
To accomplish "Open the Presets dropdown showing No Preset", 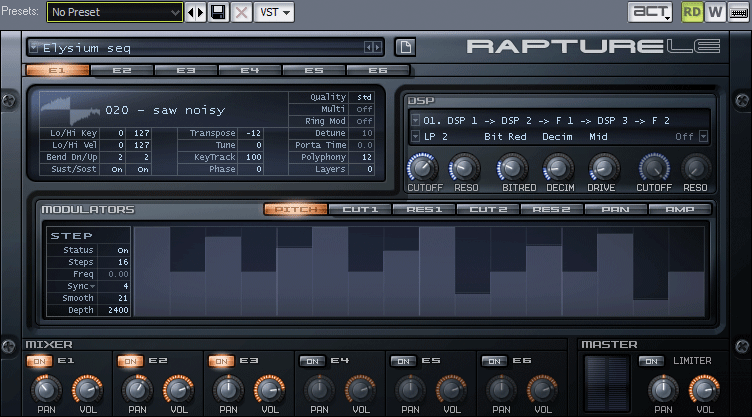I will click(115, 12).
